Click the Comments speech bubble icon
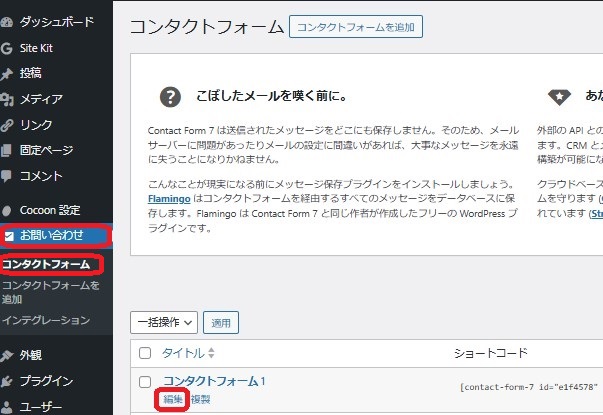Screen dimensions: 603x415 pyautogui.click(x=8, y=177)
